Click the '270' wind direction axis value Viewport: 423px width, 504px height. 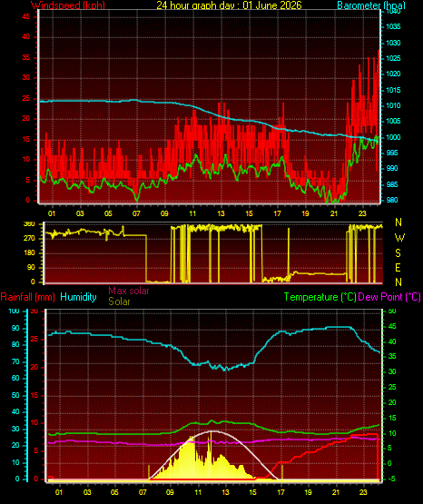pos(29,239)
